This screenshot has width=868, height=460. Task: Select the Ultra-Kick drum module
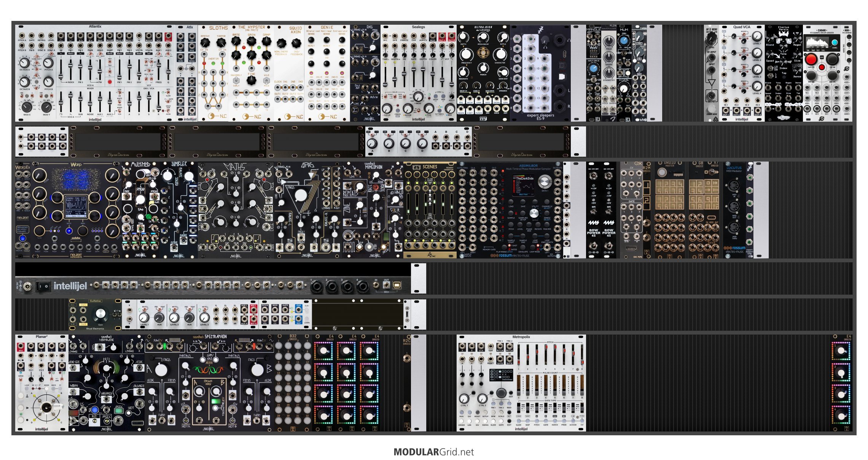(x=483, y=73)
